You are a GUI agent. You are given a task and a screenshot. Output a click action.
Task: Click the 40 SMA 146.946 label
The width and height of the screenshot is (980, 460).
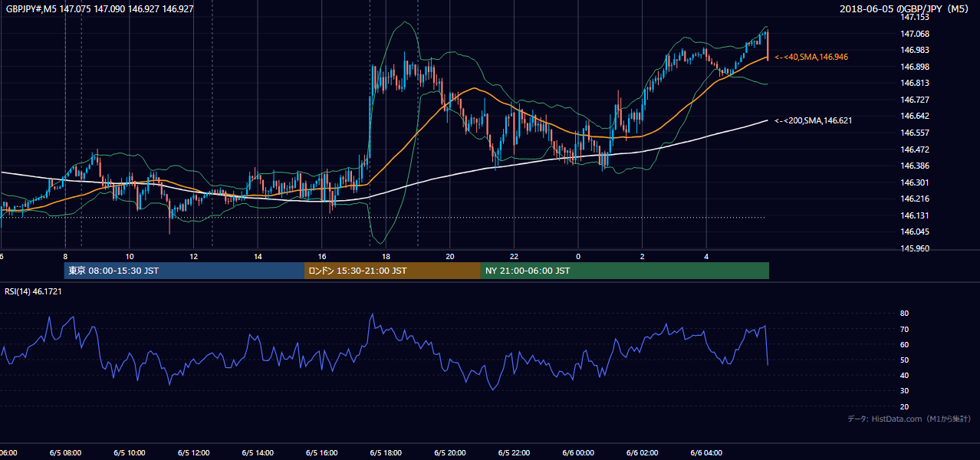click(x=811, y=57)
